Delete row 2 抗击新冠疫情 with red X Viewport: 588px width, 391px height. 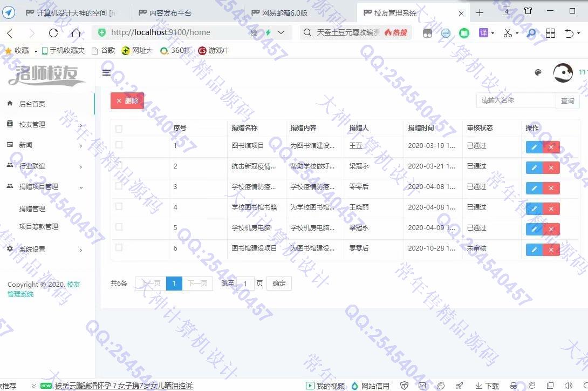pyautogui.click(x=551, y=167)
